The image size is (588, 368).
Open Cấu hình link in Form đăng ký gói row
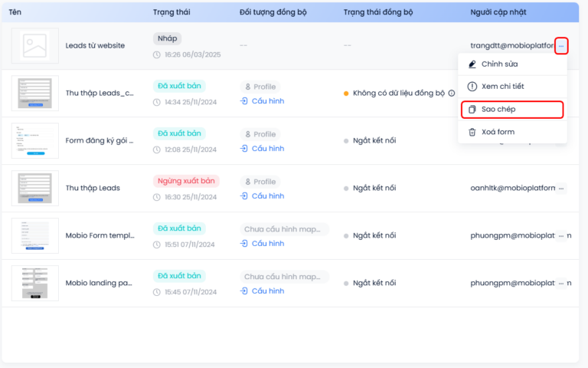click(267, 149)
